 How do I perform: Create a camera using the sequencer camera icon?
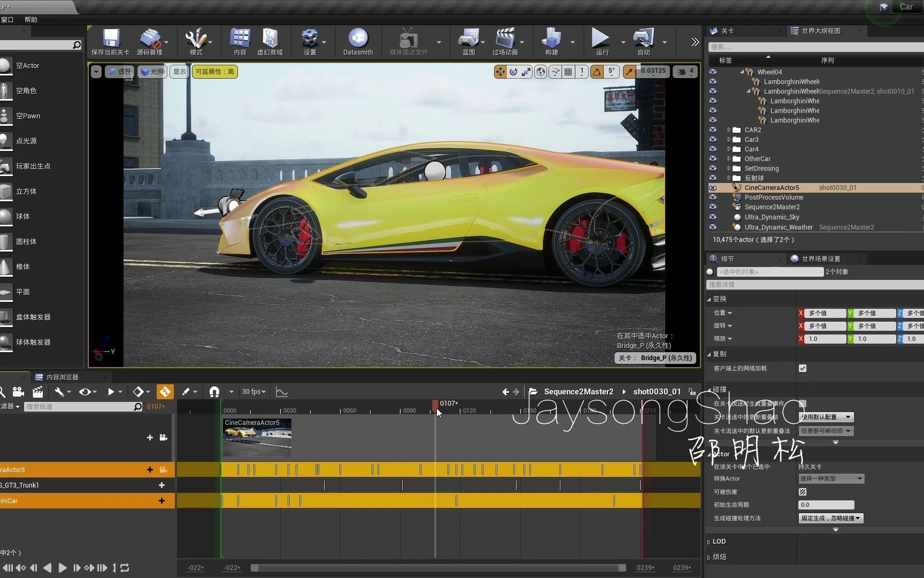(18, 391)
